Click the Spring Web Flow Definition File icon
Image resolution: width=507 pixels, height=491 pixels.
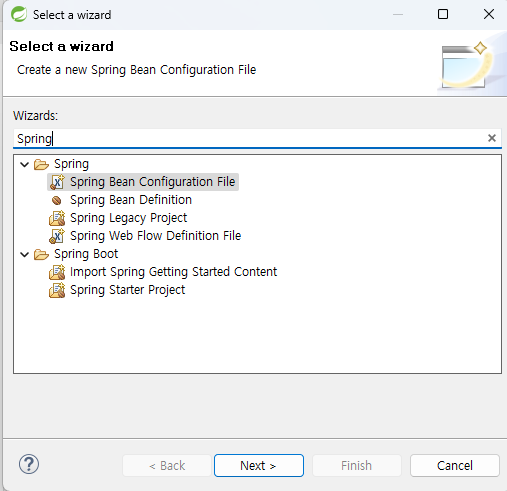point(57,236)
